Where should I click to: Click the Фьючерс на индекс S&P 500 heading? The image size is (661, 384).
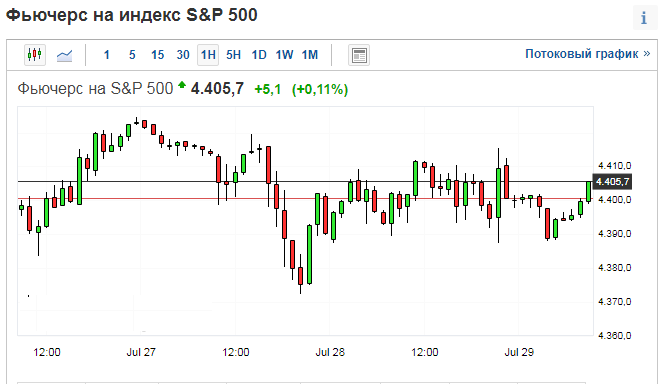point(132,15)
